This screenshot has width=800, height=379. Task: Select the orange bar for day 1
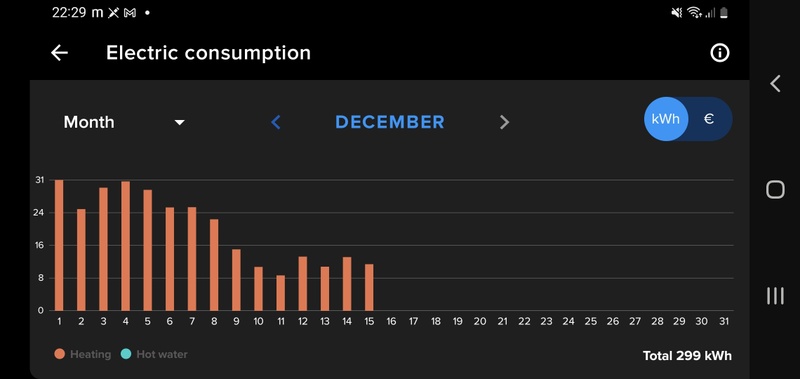(59, 245)
